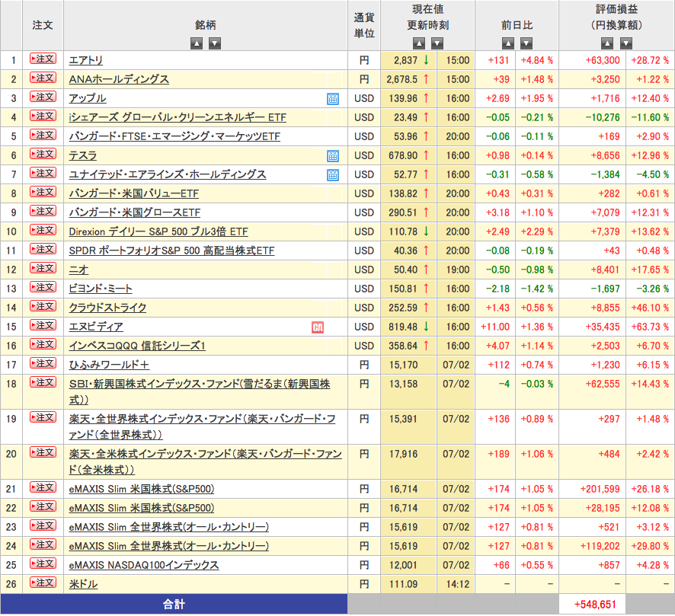This screenshot has height=616, width=675.
Task: Sort 評価損益 column ascending arrow
Action: 607,43
